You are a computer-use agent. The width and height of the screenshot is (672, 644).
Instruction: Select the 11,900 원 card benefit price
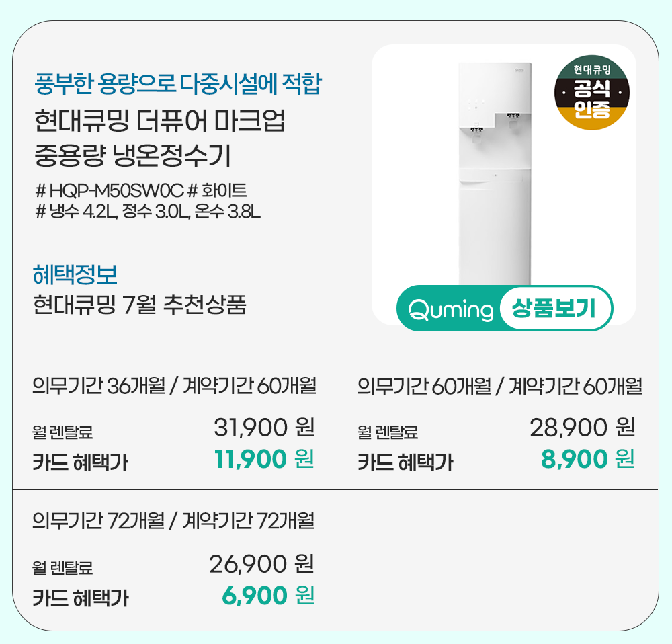pyautogui.click(x=263, y=460)
